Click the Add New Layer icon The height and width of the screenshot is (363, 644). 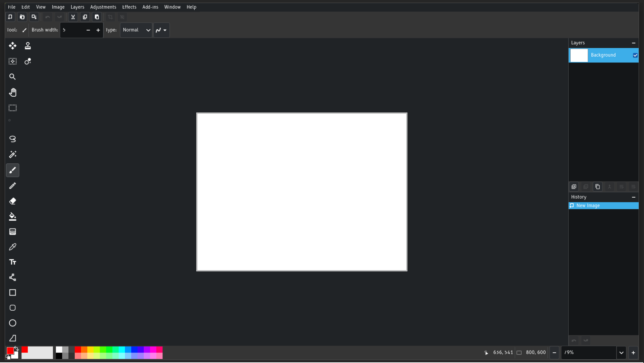coord(574,187)
